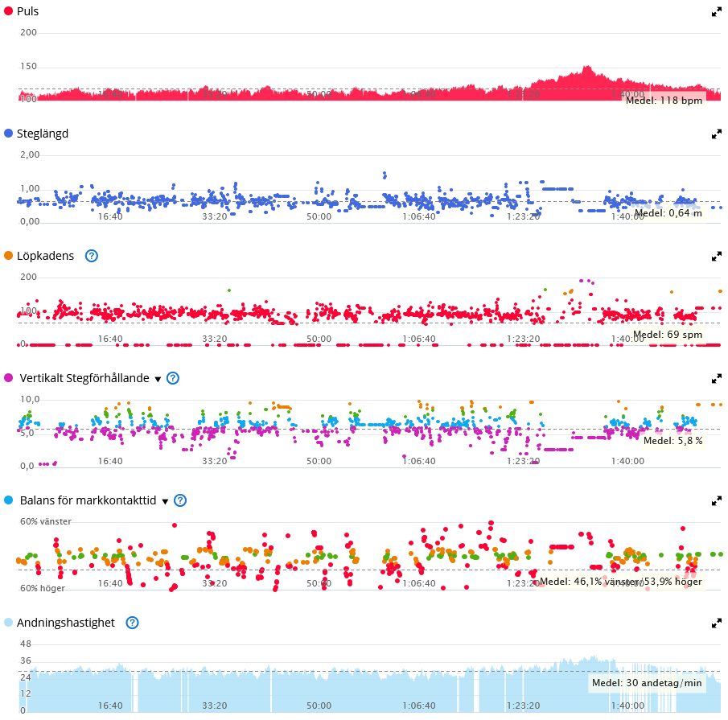This screenshot has height=720, width=728.
Task: Click the '60% höger' axis label
Action: (43, 588)
